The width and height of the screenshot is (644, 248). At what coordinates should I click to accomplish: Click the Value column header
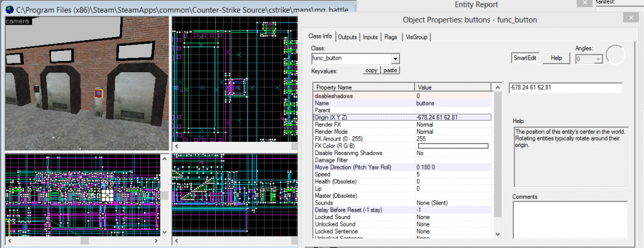tap(453, 87)
